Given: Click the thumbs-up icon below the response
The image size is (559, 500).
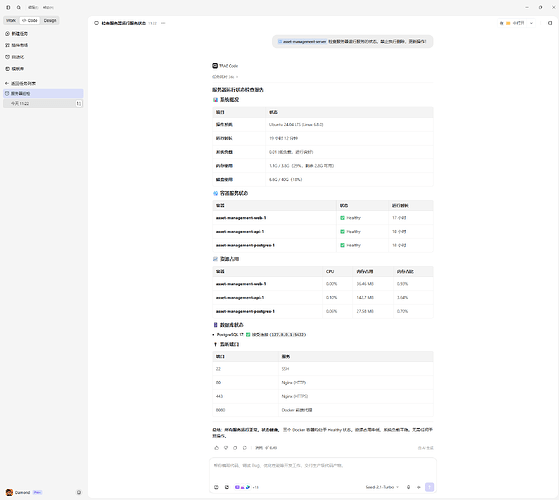Looking at the screenshot, I should [216, 448].
